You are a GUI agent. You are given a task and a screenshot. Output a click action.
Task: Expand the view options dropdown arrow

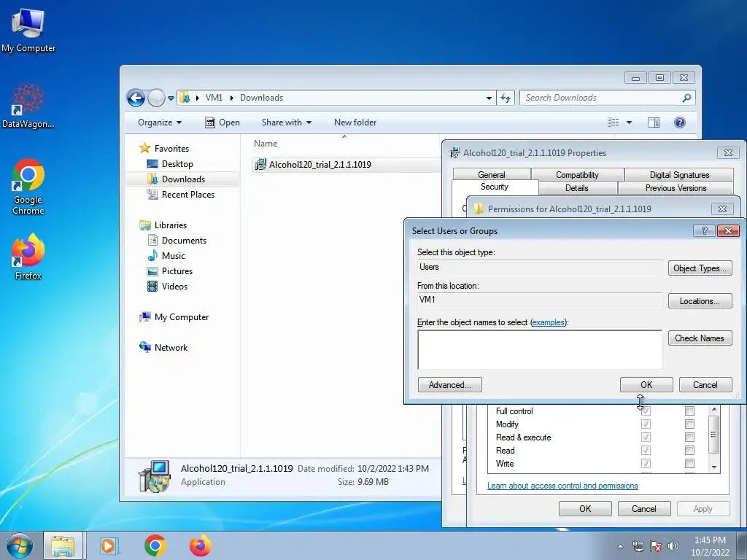click(629, 122)
